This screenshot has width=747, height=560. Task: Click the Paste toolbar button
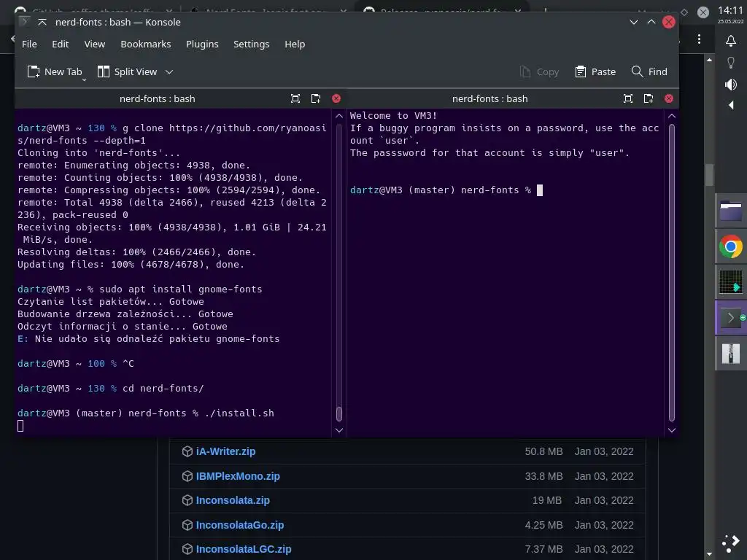tap(595, 71)
